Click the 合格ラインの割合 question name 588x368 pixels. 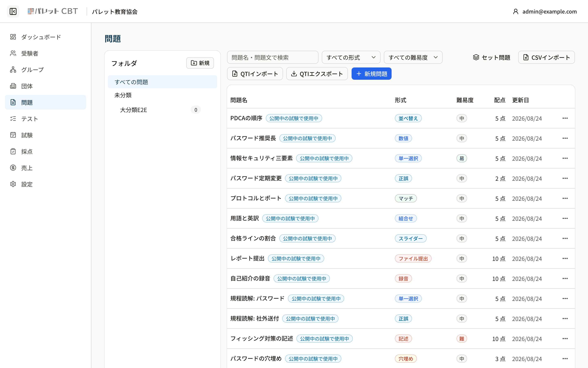click(253, 239)
